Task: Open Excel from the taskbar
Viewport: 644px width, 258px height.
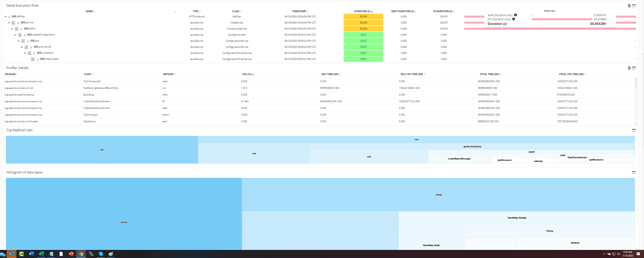Action: point(41,254)
